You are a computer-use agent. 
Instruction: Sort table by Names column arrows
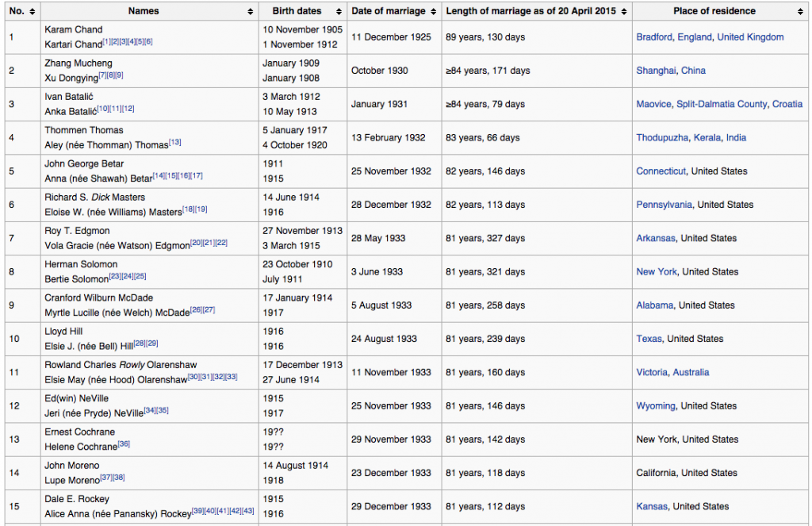coord(251,11)
